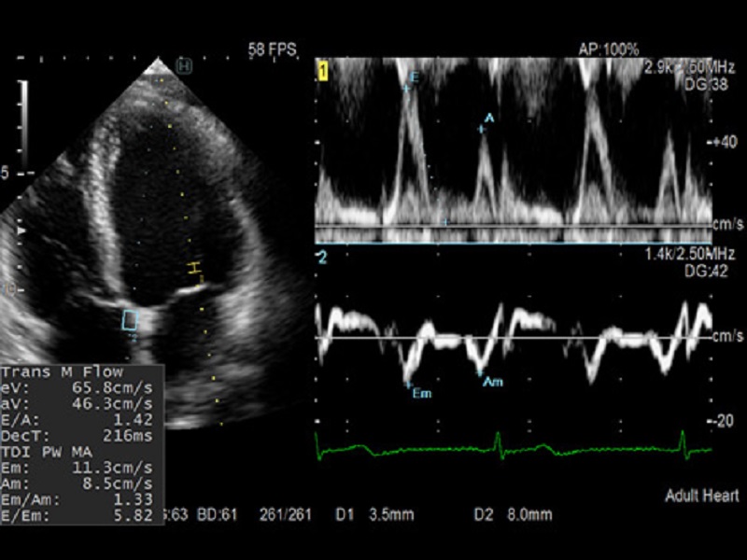Click the Em tissue Doppler marker
The width and height of the screenshot is (747, 560).
[408, 383]
